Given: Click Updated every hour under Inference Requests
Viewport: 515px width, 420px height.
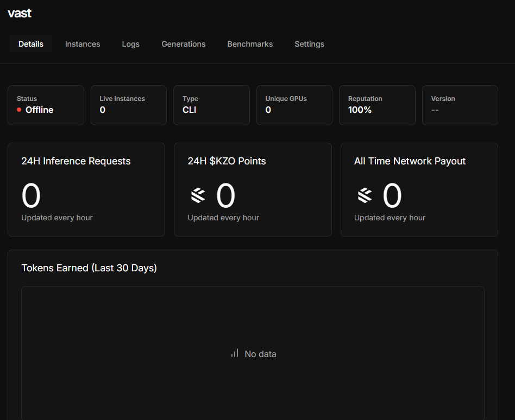Looking at the screenshot, I should point(57,218).
